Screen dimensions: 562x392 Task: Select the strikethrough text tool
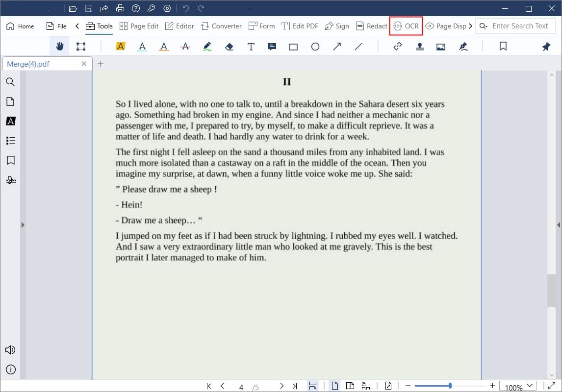click(x=185, y=47)
